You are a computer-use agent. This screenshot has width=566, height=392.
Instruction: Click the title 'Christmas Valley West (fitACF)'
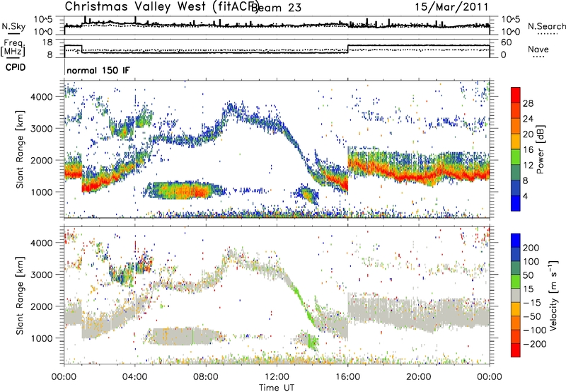[x=161, y=6]
